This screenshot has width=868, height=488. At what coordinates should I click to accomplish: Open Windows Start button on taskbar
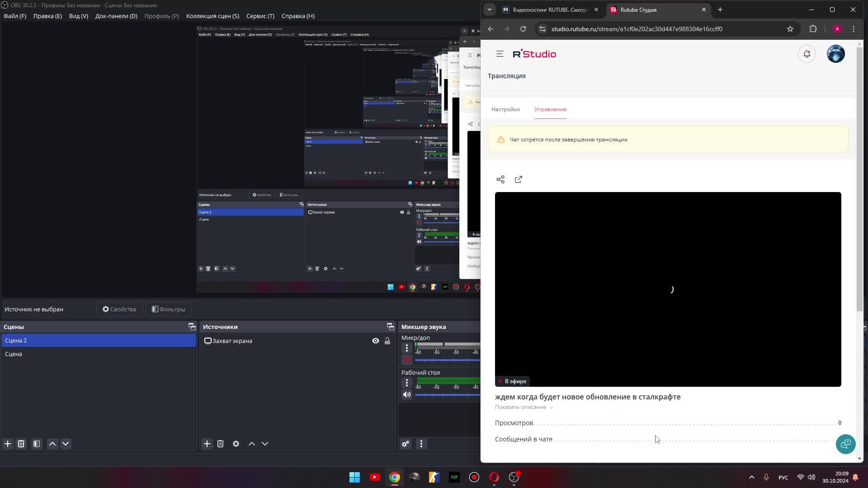[x=355, y=477]
